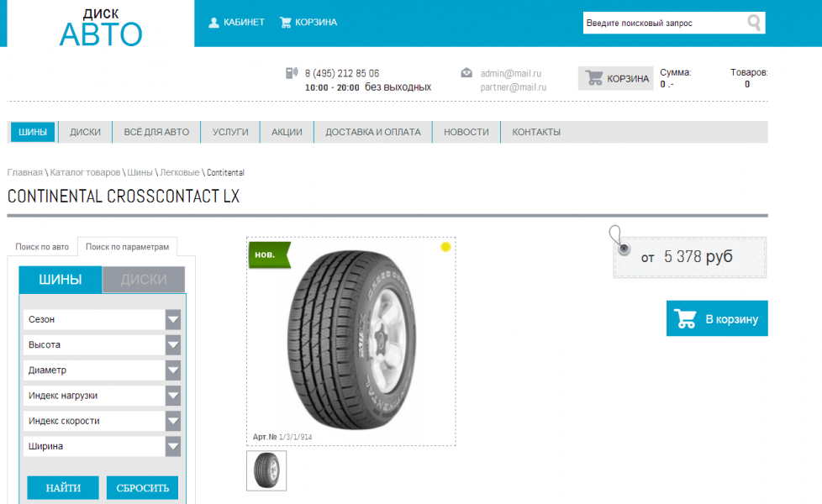The width and height of the screenshot is (822, 504).
Task: Go to ВСЁ ДЛЯ АВТО menu
Action: pos(156,132)
